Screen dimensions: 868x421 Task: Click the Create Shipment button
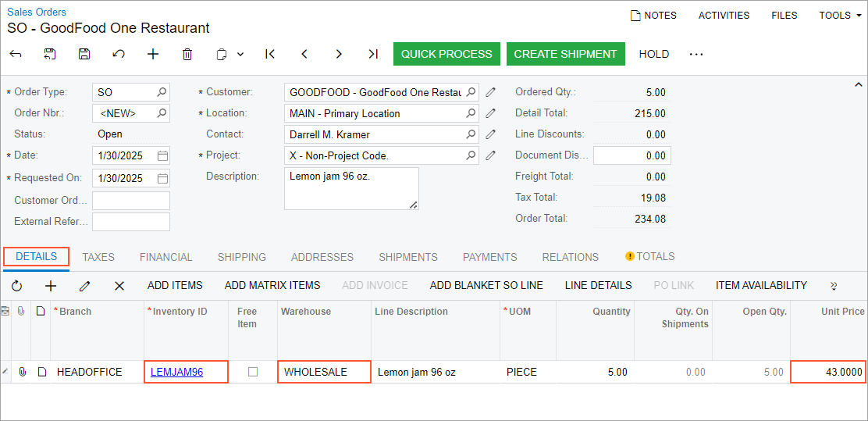tap(565, 54)
